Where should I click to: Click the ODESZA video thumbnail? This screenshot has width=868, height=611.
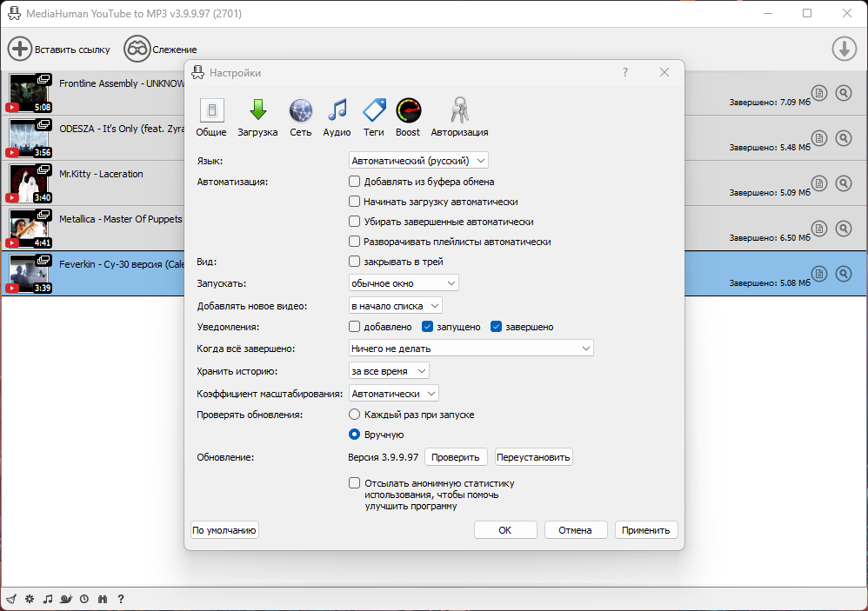tap(29, 138)
